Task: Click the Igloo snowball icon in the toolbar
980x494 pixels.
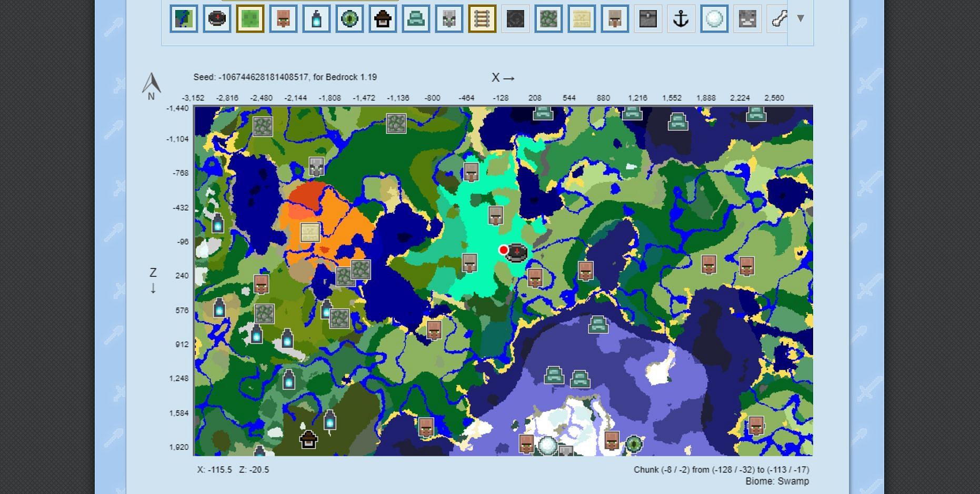Action: 714,19
